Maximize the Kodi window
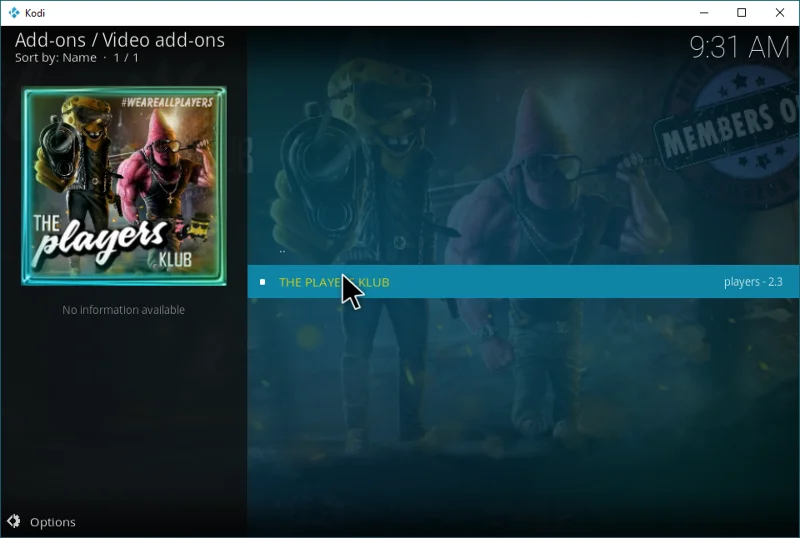This screenshot has width=800, height=538. coord(742,13)
